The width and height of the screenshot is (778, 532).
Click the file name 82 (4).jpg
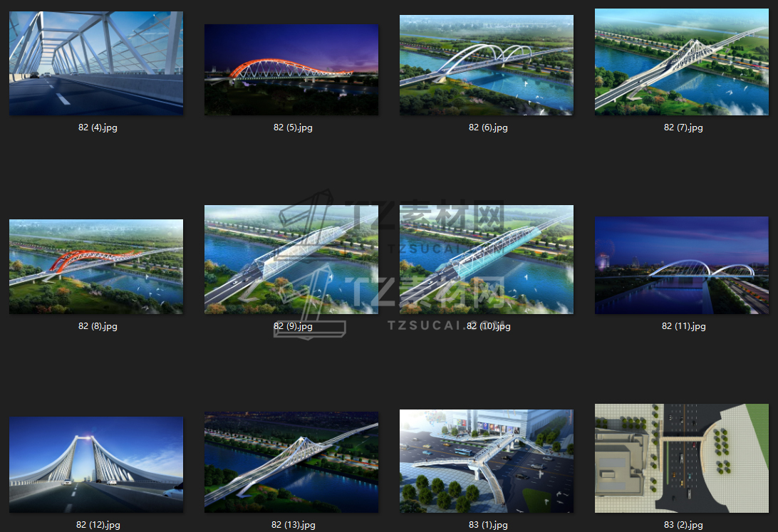click(x=98, y=127)
